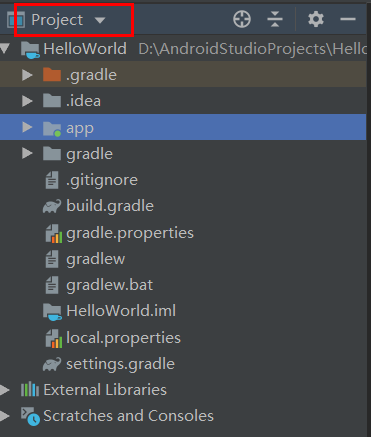
Task: Expand the .gradle folder arrow
Action: 27,75
